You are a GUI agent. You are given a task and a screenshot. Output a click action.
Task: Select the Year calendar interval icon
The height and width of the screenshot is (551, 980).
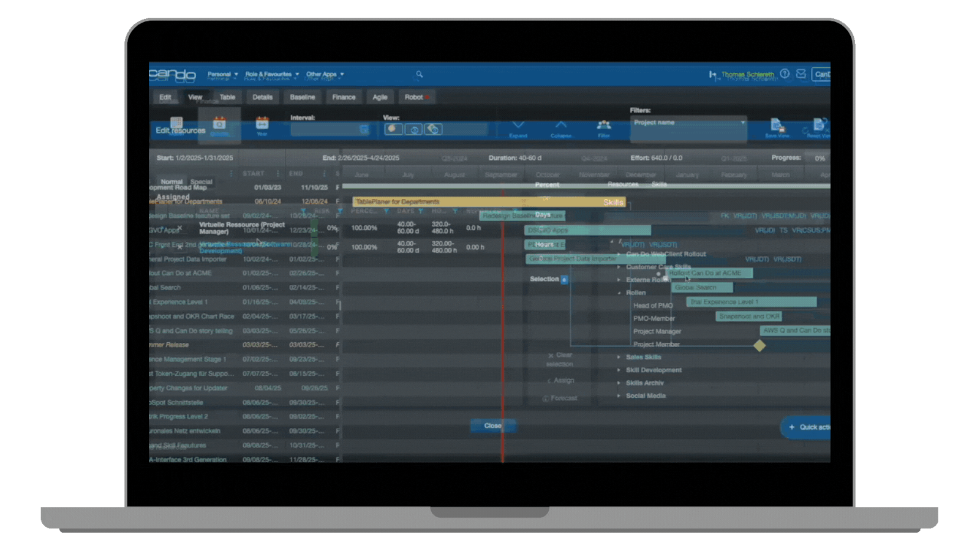(262, 125)
